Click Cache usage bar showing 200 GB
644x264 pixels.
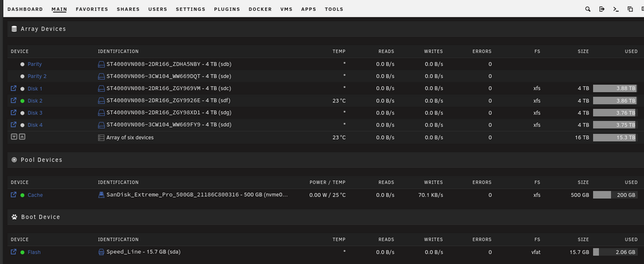tap(615, 195)
